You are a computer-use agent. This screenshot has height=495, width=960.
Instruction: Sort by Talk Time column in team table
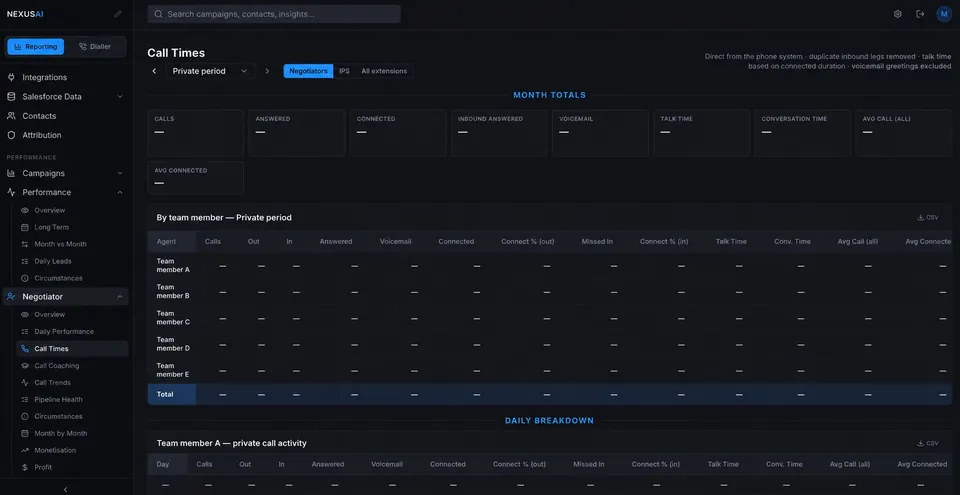point(731,241)
